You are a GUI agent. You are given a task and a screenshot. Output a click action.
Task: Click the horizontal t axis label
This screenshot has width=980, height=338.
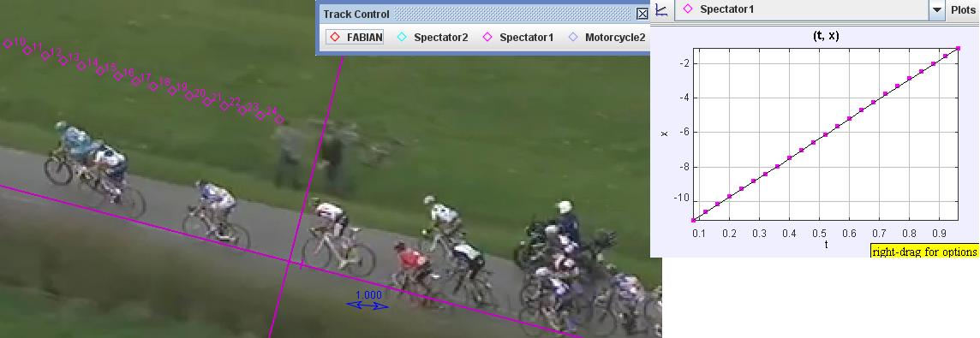(x=826, y=245)
